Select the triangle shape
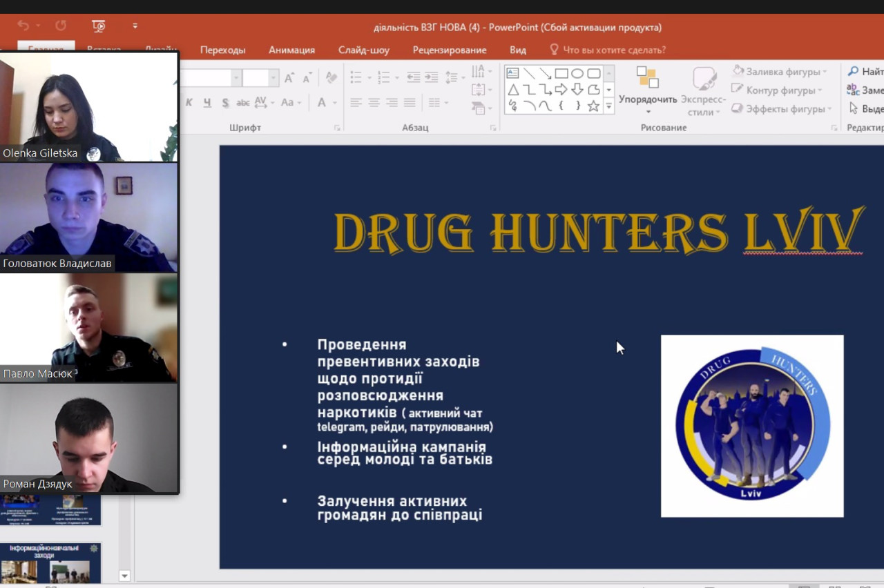 512,90
